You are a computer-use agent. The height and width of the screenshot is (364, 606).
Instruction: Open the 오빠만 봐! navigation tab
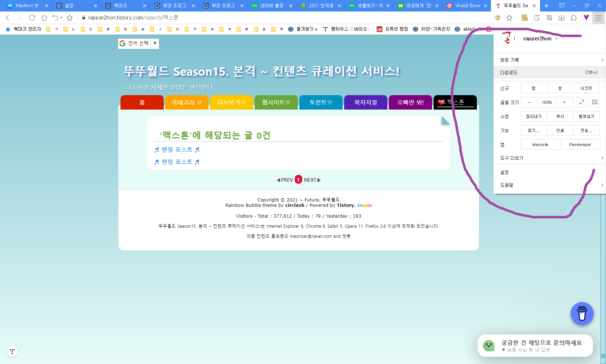pyautogui.click(x=410, y=102)
